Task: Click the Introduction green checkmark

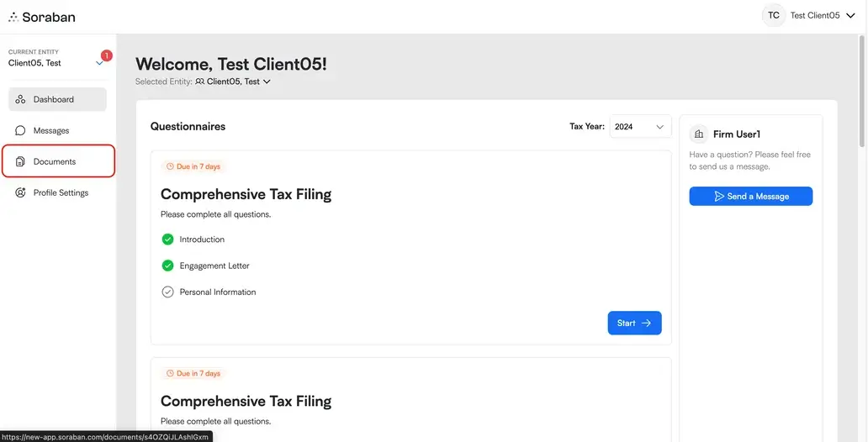Action: (167, 239)
